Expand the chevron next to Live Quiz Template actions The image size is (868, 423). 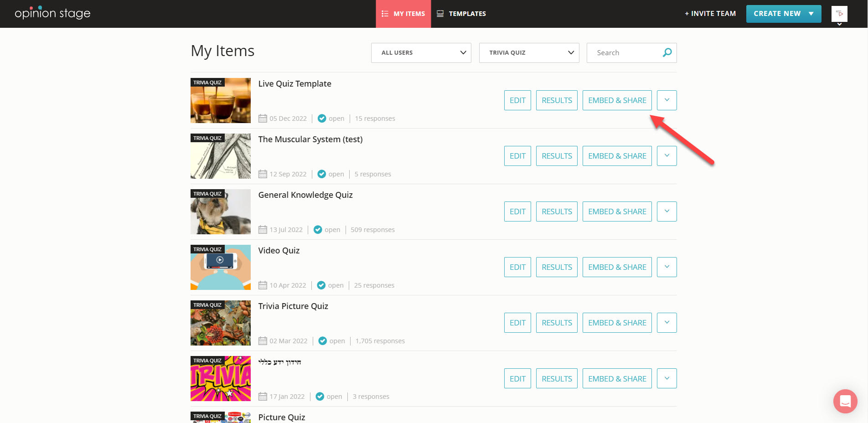click(666, 100)
